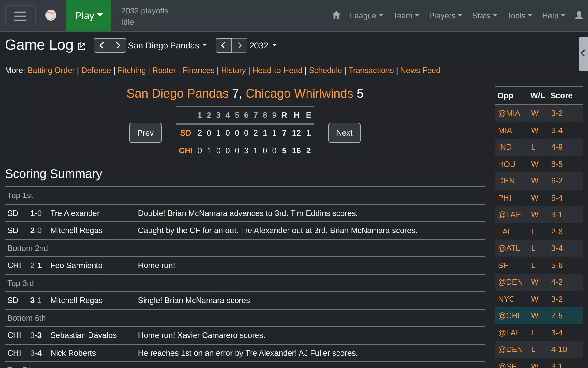Click San Diego Pandas in the game title
Image resolution: width=588 pixels, height=368 pixels.
click(178, 94)
